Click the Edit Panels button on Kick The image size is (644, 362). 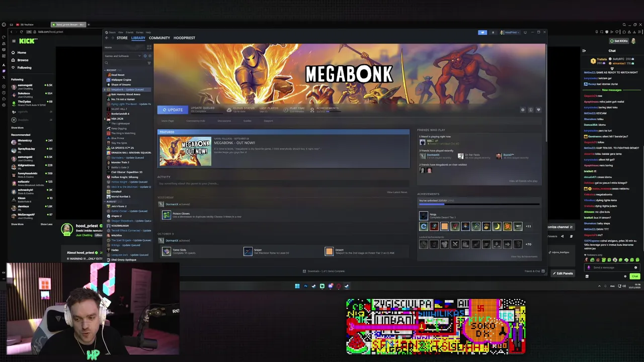click(x=562, y=274)
